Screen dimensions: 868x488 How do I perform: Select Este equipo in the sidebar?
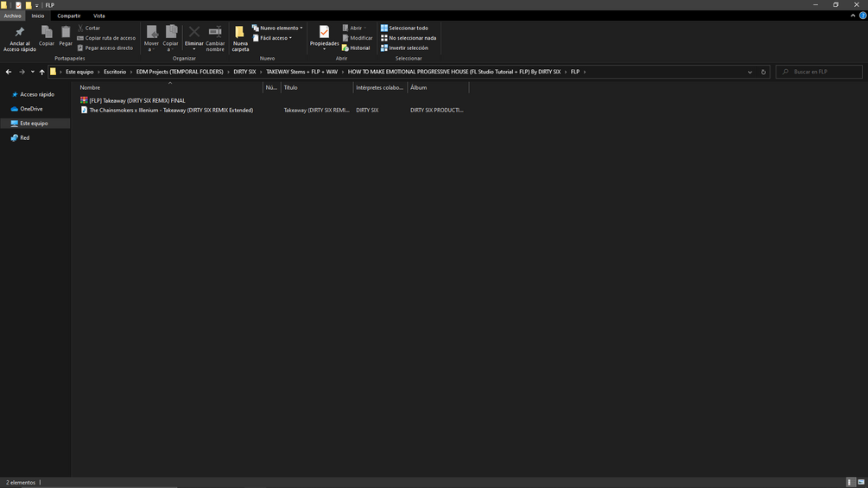click(35, 124)
